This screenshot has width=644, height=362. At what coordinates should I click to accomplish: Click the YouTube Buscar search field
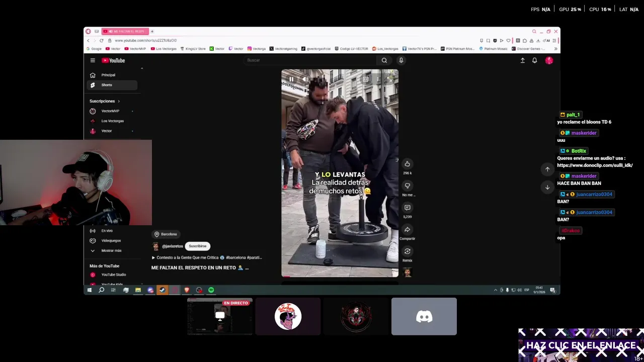pyautogui.click(x=310, y=60)
